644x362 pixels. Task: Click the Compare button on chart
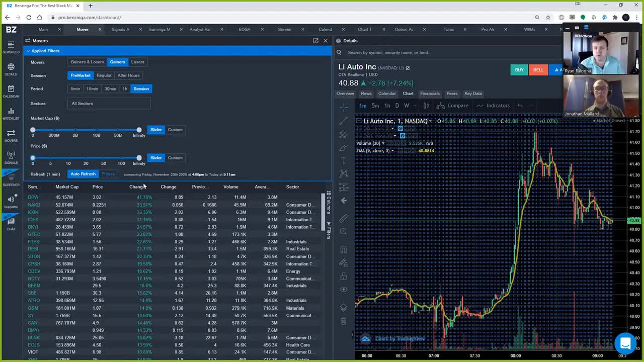point(453,106)
